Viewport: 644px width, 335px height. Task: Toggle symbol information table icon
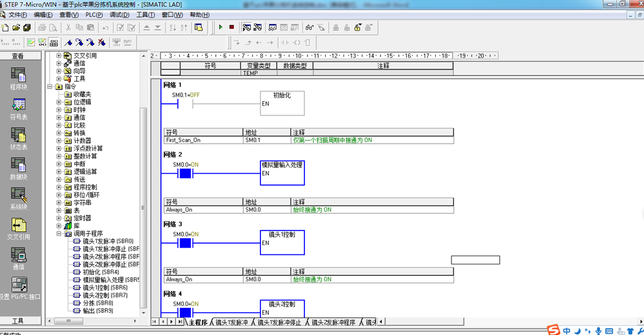[x=53, y=42]
